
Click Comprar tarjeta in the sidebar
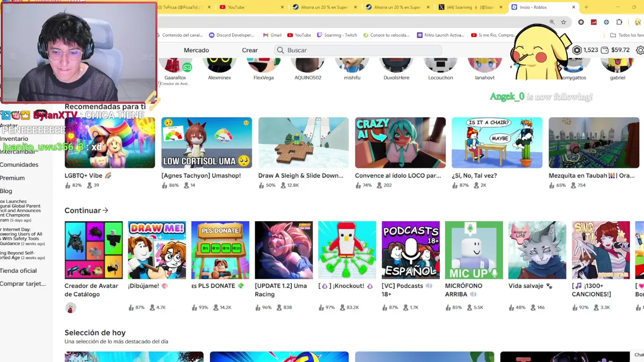coord(23,284)
